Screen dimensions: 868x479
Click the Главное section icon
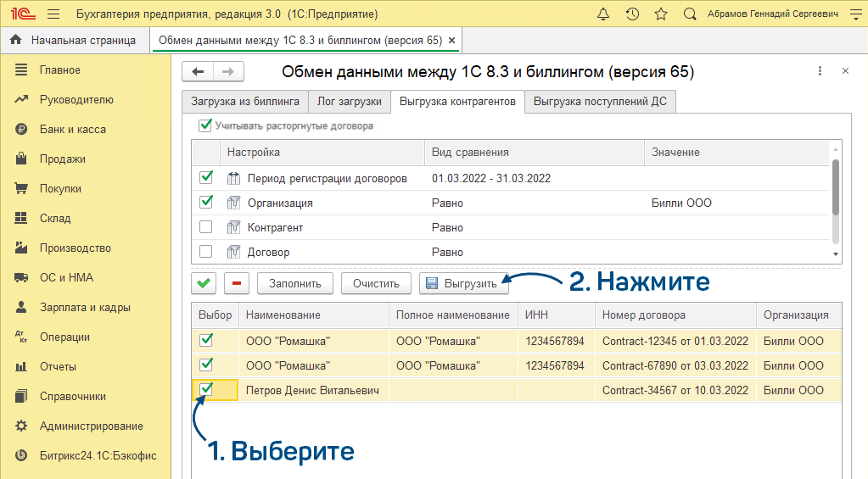[x=21, y=70]
